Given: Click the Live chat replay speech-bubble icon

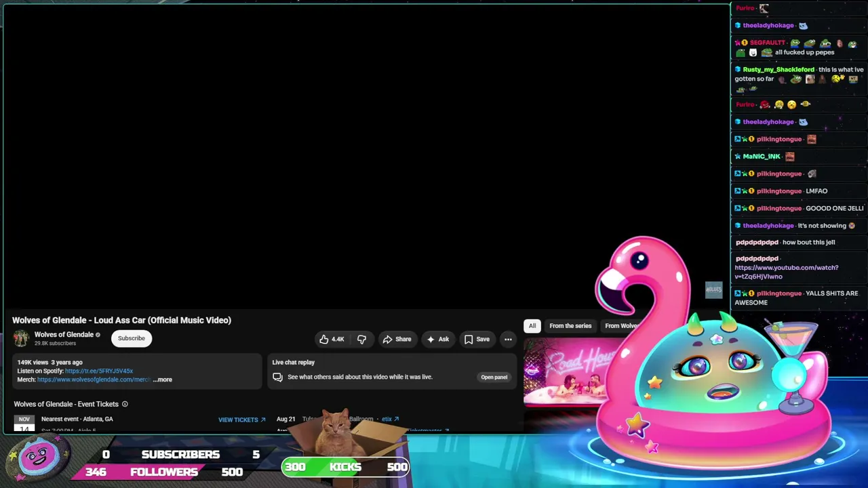Looking at the screenshot, I should pos(277,377).
